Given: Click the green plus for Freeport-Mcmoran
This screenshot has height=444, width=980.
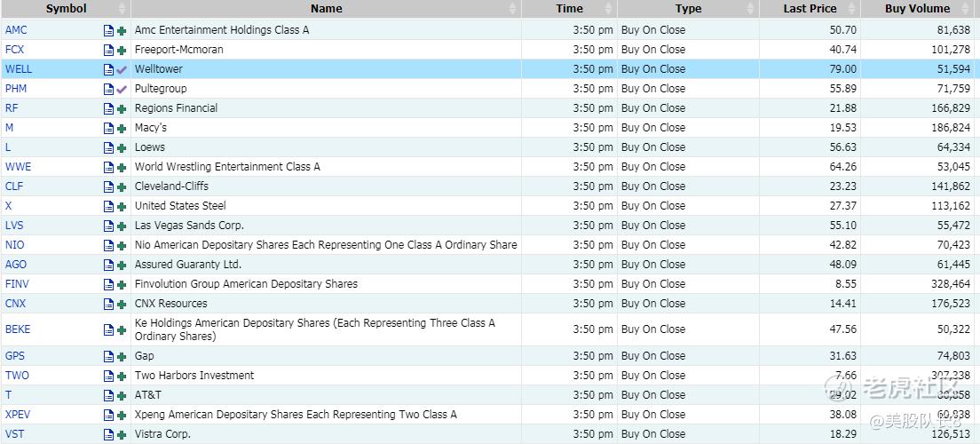Looking at the screenshot, I should coord(122,50).
